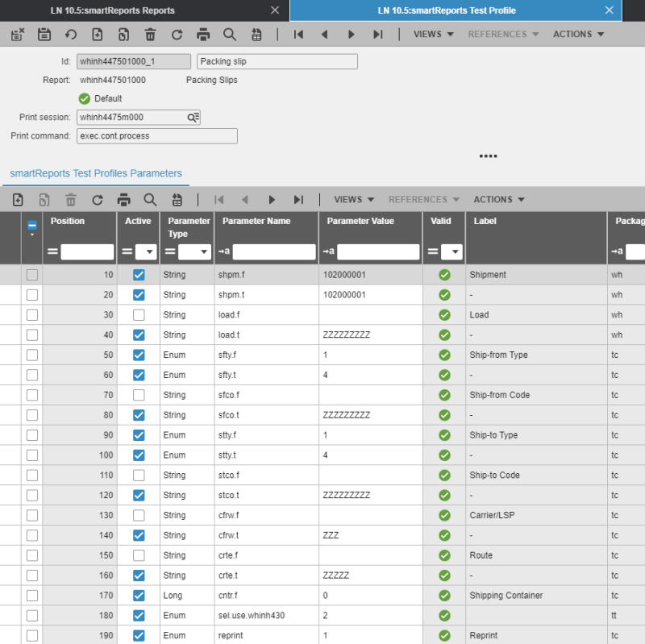Select row checkbox for position 100

click(x=32, y=455)
